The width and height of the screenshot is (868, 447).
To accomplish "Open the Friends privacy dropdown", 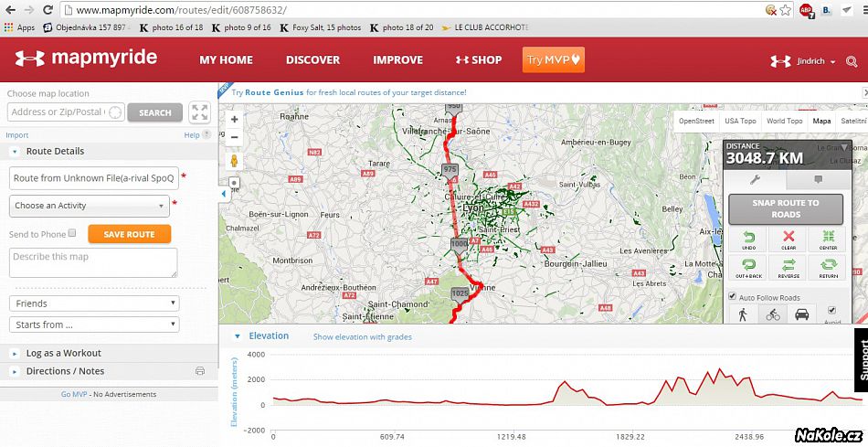I will coord(94,303).
